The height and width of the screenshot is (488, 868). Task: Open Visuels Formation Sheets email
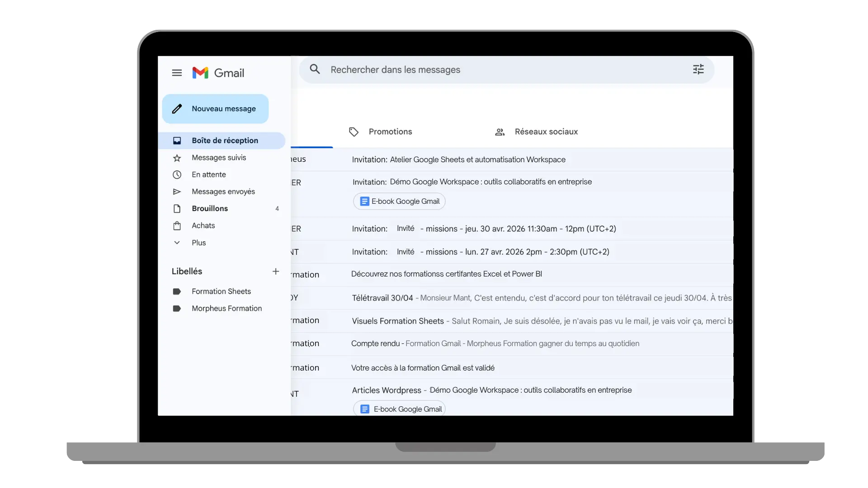(x=512, y=321)
